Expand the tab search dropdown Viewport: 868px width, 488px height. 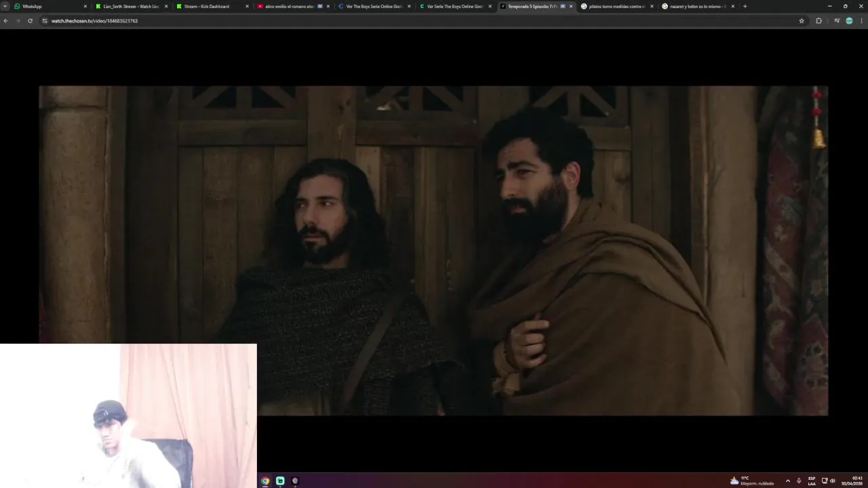coord(5,6)
